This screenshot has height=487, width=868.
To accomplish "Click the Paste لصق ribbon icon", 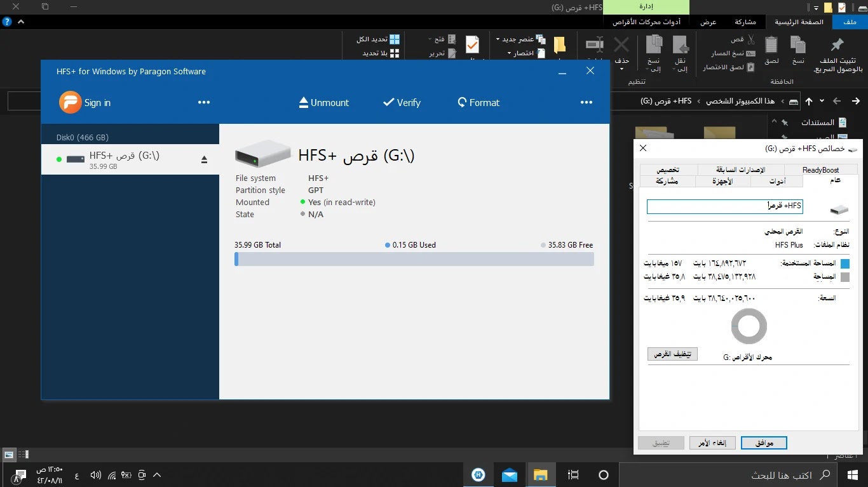I will pyautogui.click(x=771, y=45).
